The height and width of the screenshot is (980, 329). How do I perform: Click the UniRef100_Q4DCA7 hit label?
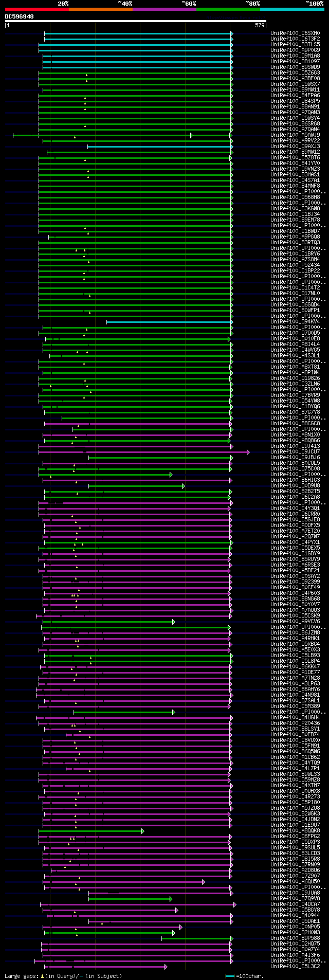[x=295, y=904]
